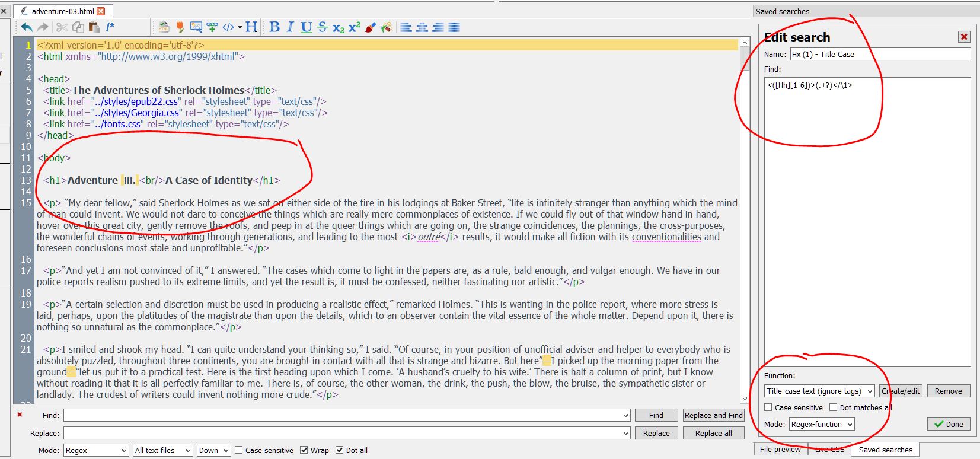Click the bottom Replace input field

pyautogui.click(x=342, y=433)
